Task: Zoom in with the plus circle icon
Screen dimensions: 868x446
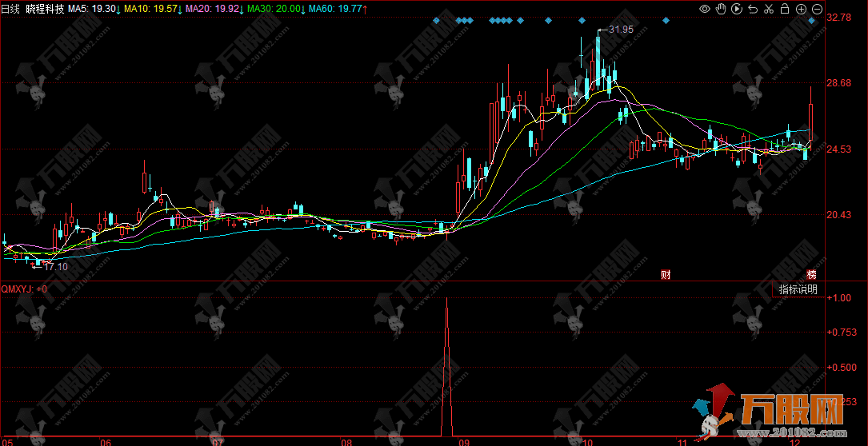Action: (x=801, y=9)
